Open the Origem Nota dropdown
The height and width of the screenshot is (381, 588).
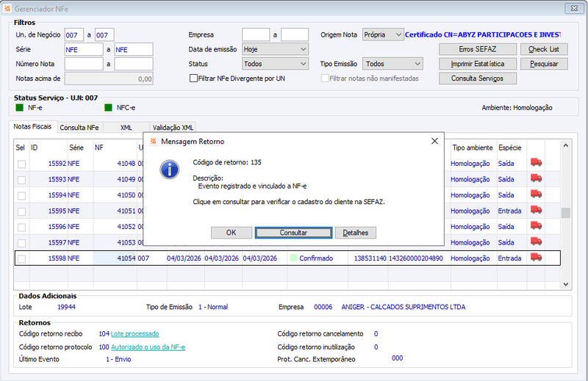coord(383,35)
